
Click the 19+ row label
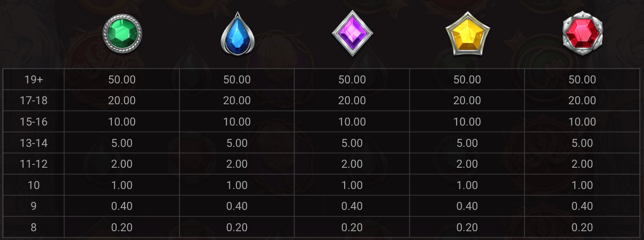tap(34, 80)
